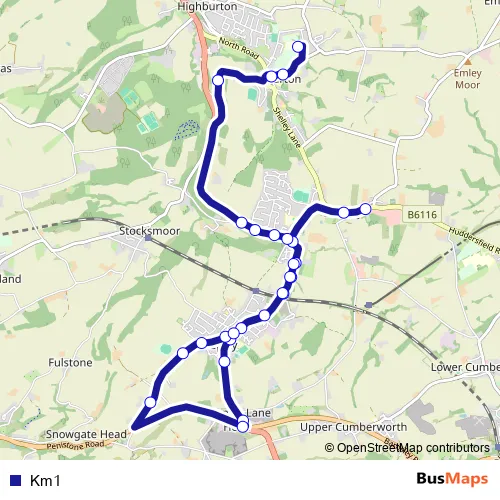Click the B6116 road shield
Image resolution: width=500 pixels, height=500 pixels.
(422, 214)
